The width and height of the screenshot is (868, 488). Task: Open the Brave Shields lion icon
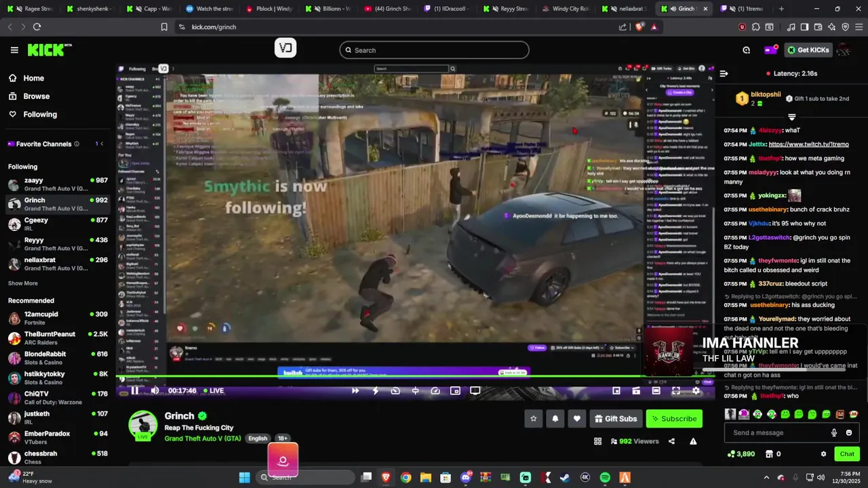pos(639,27)
